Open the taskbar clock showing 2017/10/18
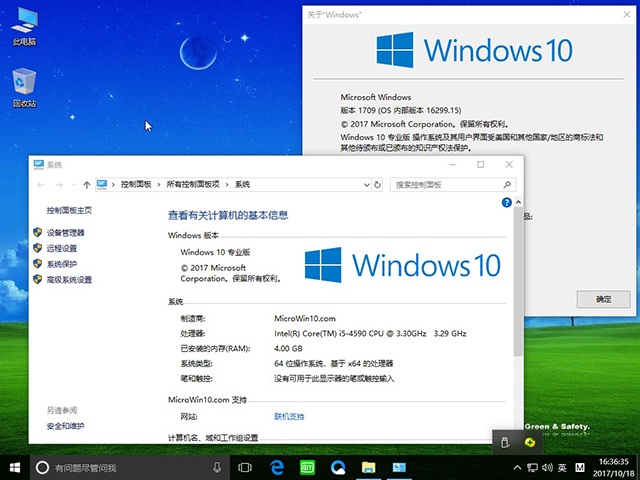Viewport: 640px width, 480px height. (x=613, y=468)
